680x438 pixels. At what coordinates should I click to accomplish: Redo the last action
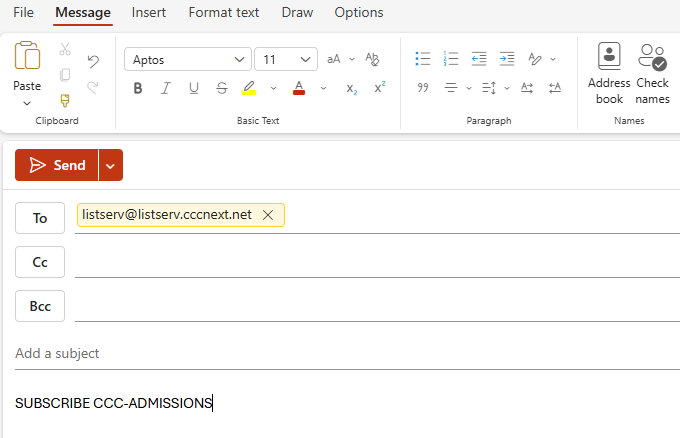(x=93, y=87)
